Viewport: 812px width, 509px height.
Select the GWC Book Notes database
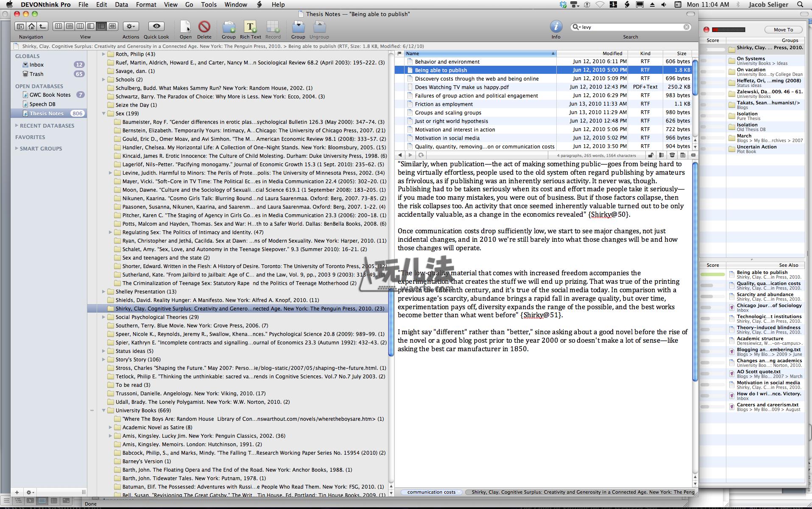tap(50, 95)
